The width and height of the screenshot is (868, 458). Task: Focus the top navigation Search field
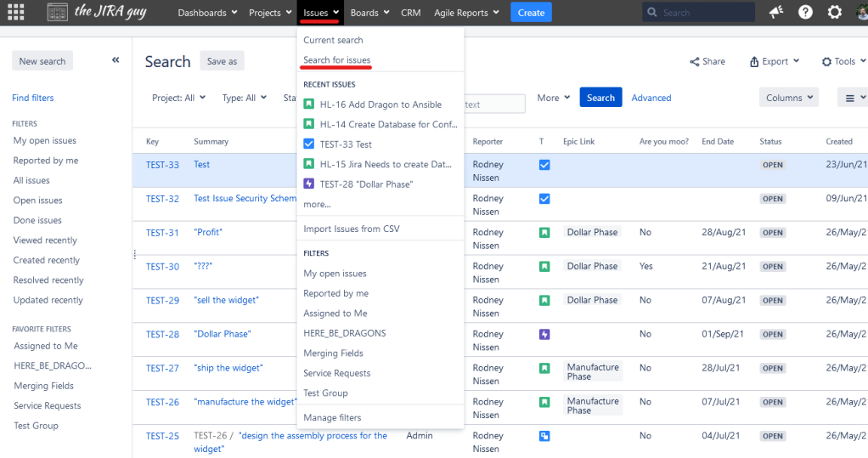coord(703,13)
